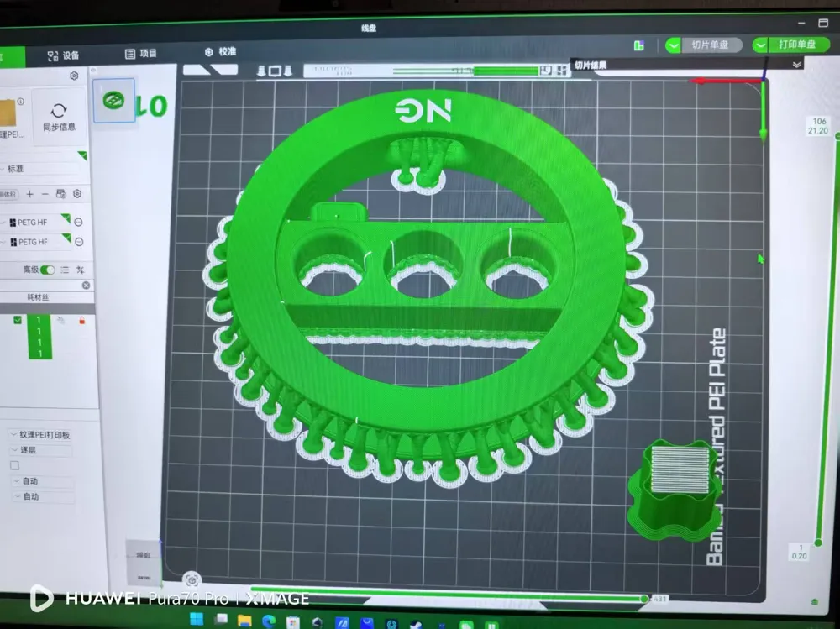Add a filament with plus icon
The height and width of the screenshot is (629, 840).
[x=30, y=194]
